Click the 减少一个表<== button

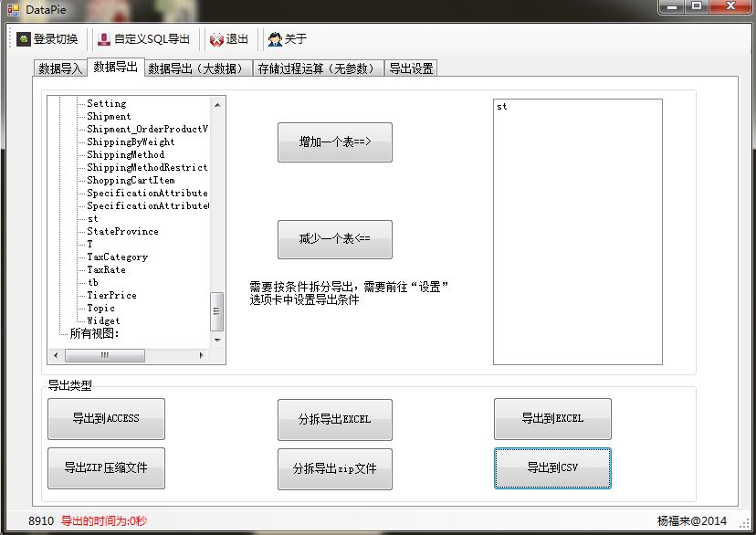[x=334, y=239]
